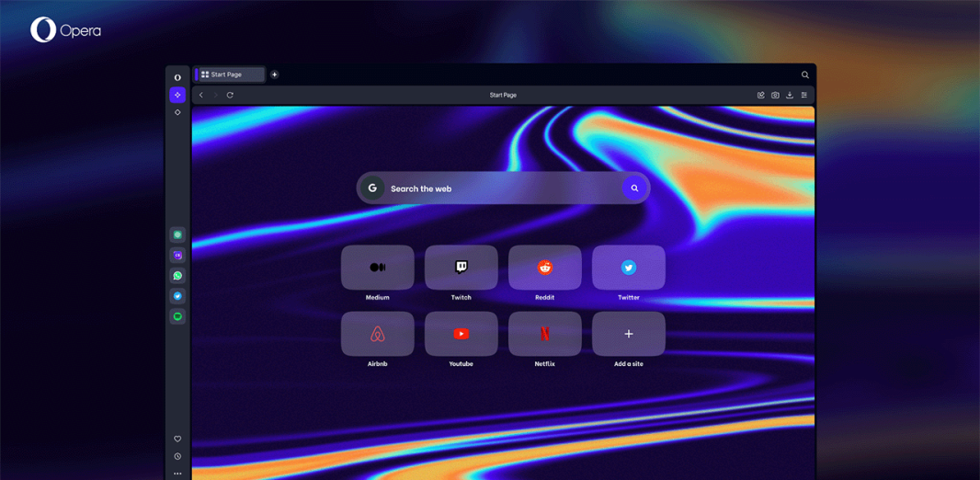The height and width of the screenshot is (480, 980).
Task: Select the Start Page tab
Action: [229, 74]
